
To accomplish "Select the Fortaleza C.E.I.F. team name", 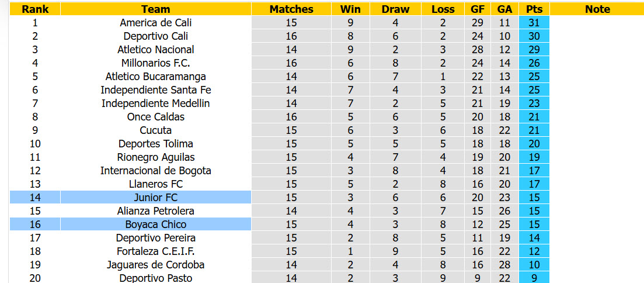I will click(156, 251).
